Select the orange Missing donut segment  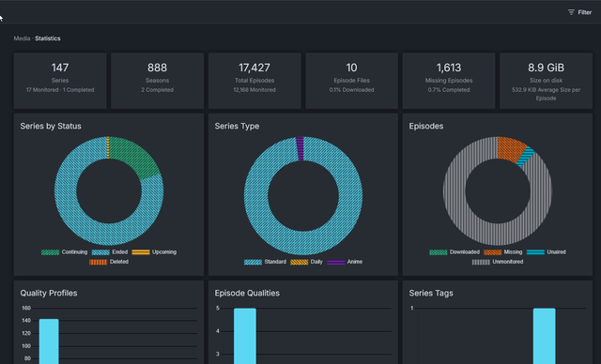pyautogui.click(x=510, y=149)
